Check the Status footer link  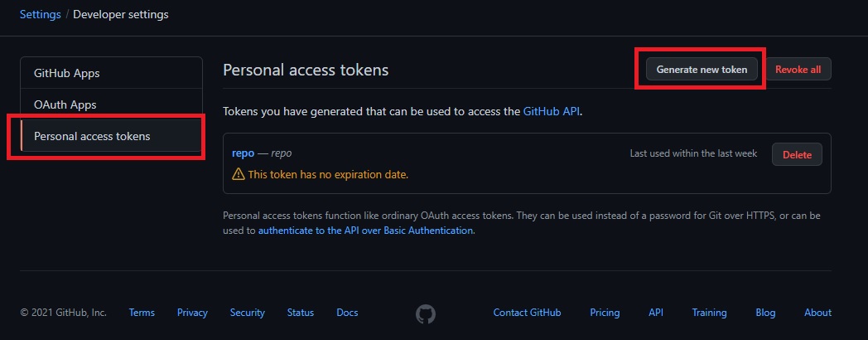tap(300, 313)
